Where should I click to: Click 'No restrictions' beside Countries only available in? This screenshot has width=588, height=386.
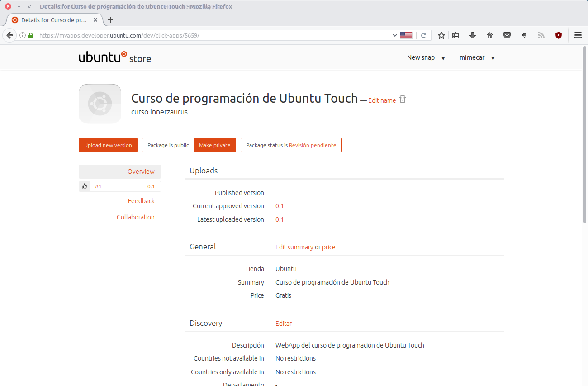(x=295, y=372)
